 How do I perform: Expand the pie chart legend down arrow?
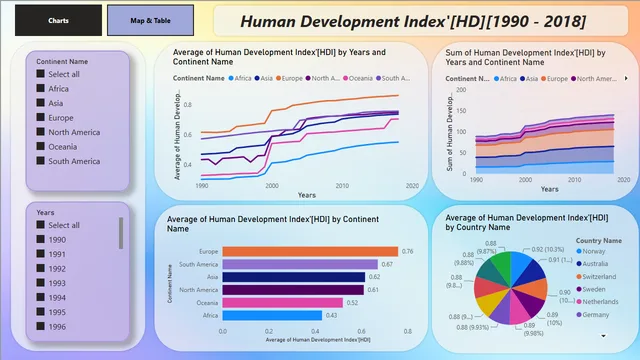click(603, 336)
